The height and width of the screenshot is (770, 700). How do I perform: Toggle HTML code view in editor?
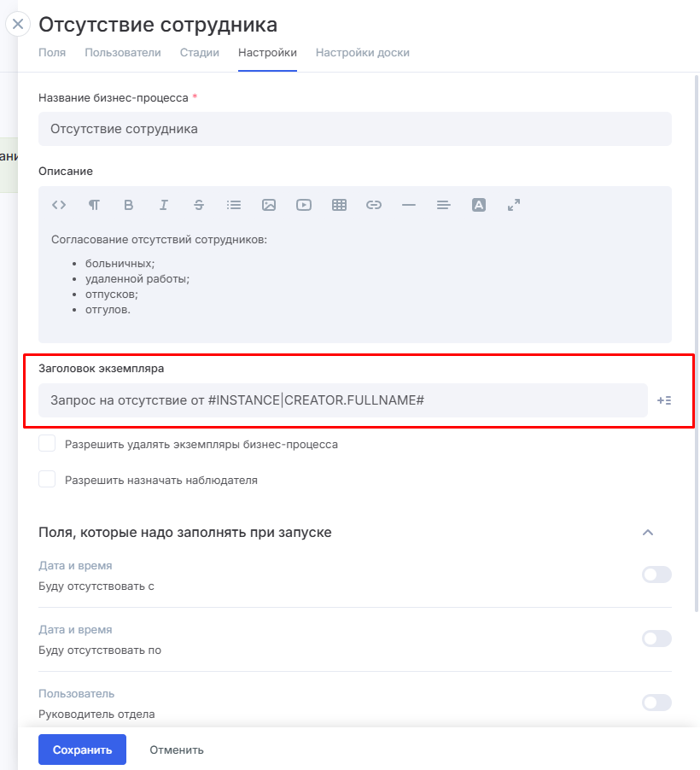(59, 205)
